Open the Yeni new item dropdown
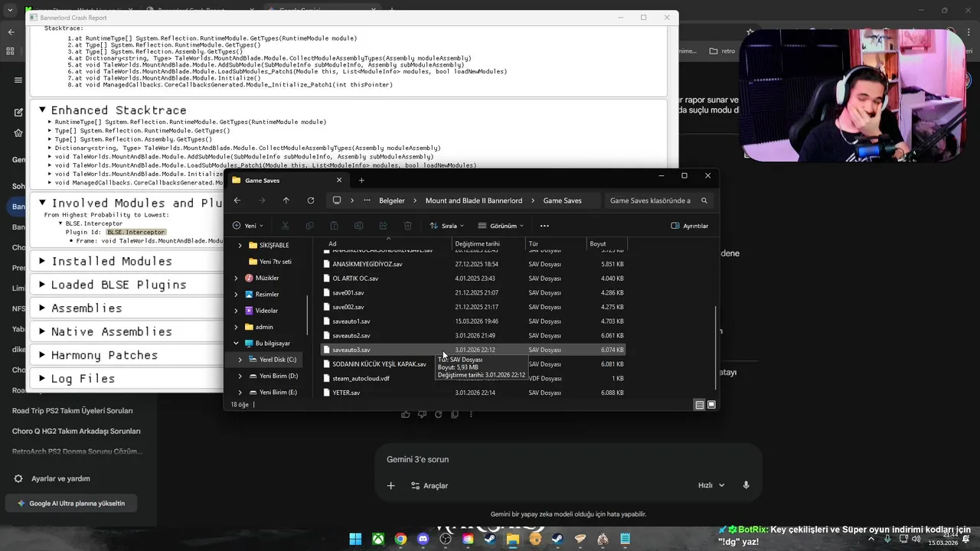Image resolution: width=980 pixels, height=551 pixels. (x=247, y=226)
